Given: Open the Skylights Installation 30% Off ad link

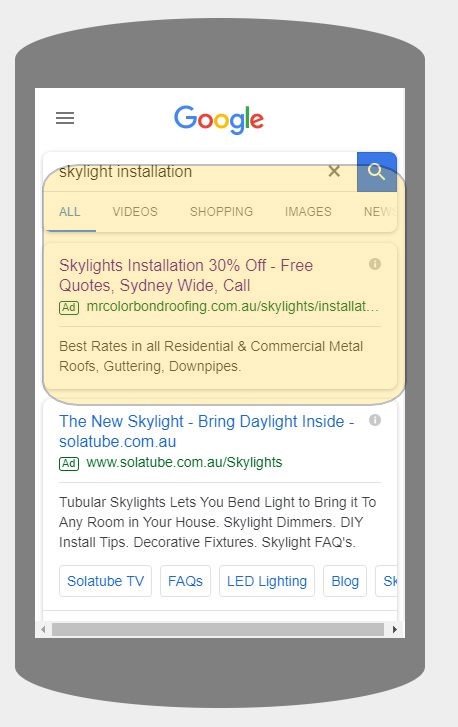Looking at the screenshot, I should pyautogui.click(x=186, y=275).
